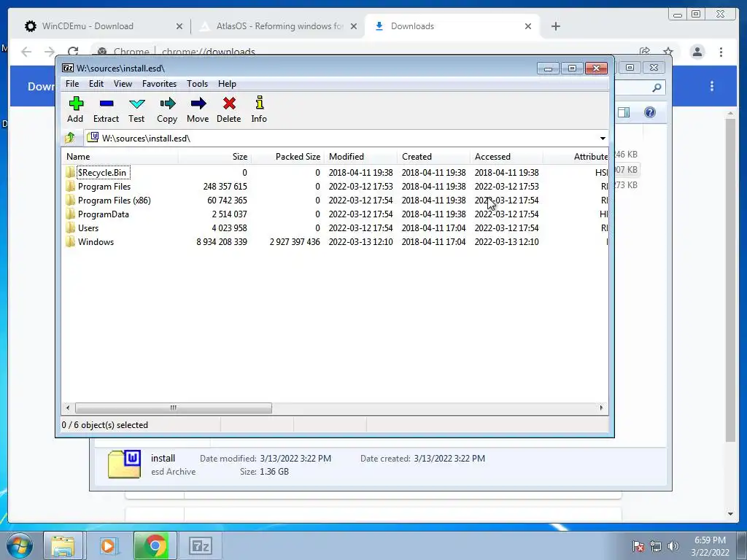Click the Move toolbar icon
The height and width of the screenshot is (560, 747).
click(198, 104)
